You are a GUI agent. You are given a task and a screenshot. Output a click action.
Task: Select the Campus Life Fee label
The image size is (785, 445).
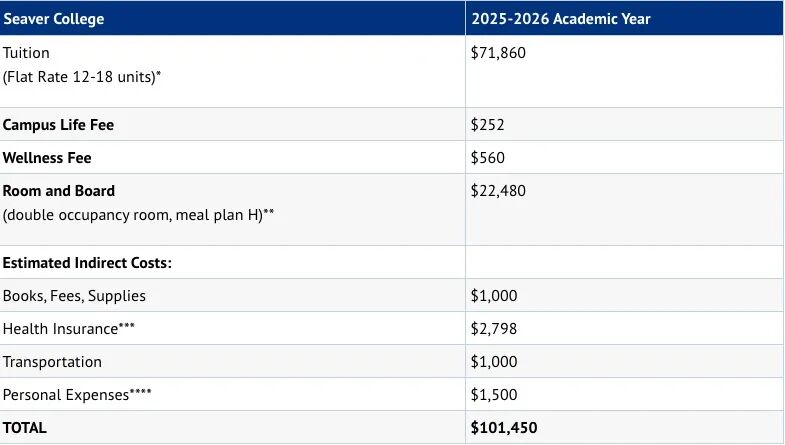(65, 125)
